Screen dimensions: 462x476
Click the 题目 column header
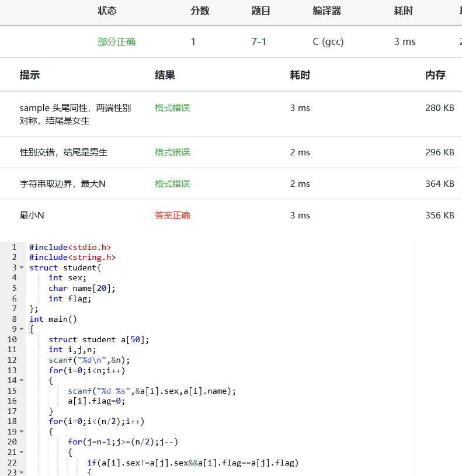260,11
